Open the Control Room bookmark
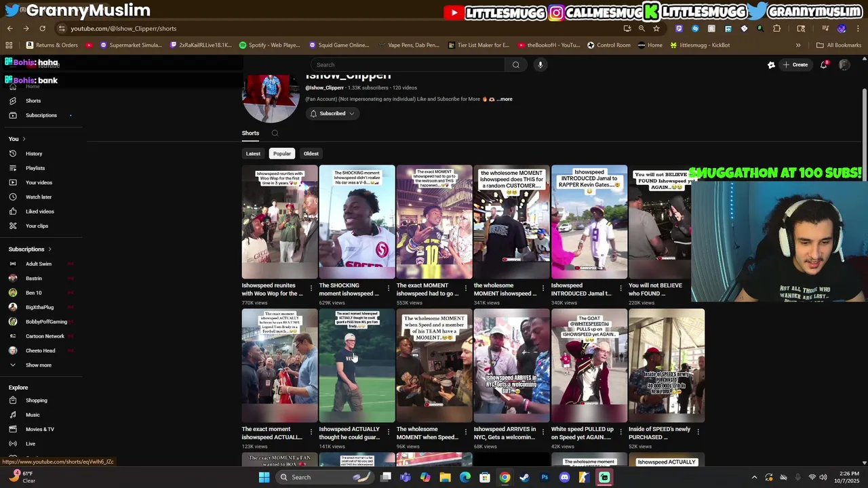The width and height of the screenshot is (868, 488). 609,45
